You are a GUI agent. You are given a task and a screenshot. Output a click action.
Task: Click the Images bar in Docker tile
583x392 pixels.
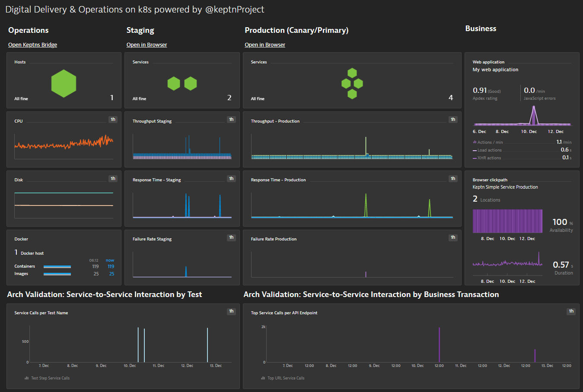(57, 274)
